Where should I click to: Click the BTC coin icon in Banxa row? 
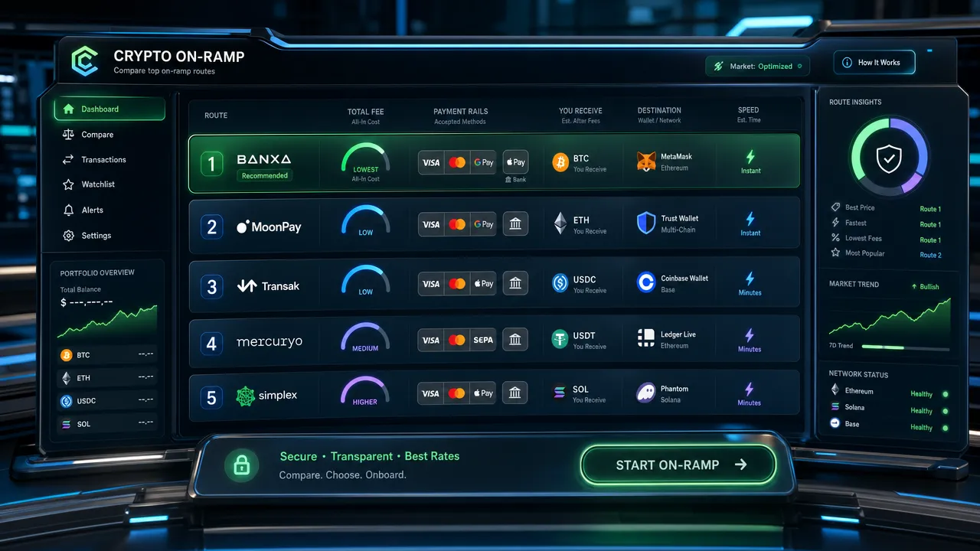[560, 161]
